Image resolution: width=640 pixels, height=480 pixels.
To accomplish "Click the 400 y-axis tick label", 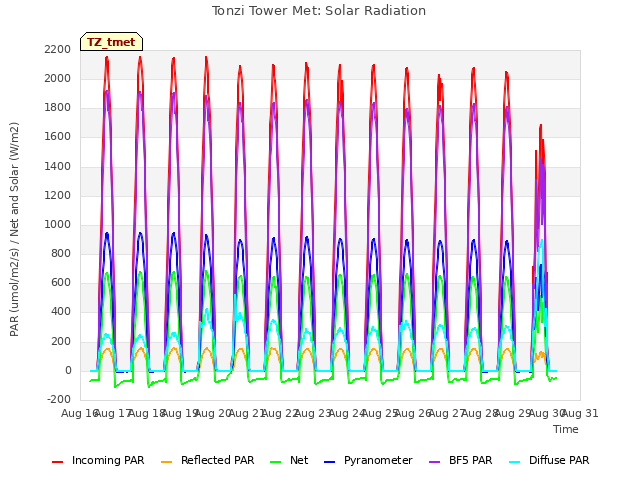I will pos(61,312).
